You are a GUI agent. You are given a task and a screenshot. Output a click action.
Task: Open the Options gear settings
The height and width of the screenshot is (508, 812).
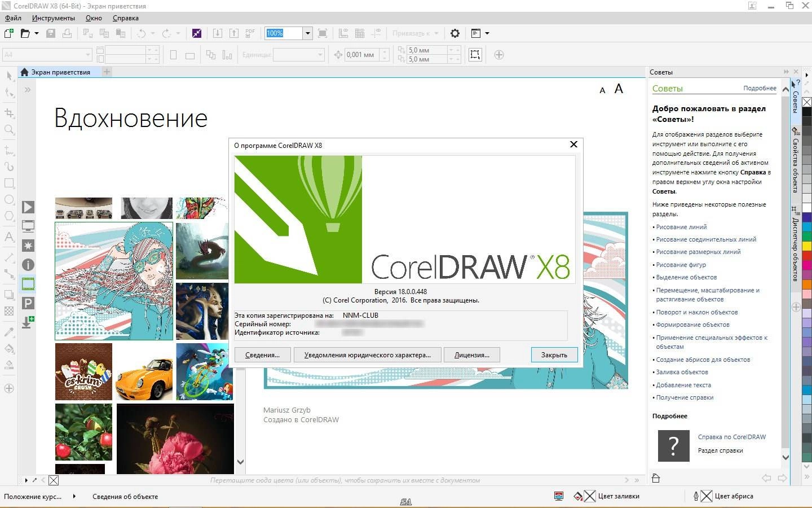(454, 33)
